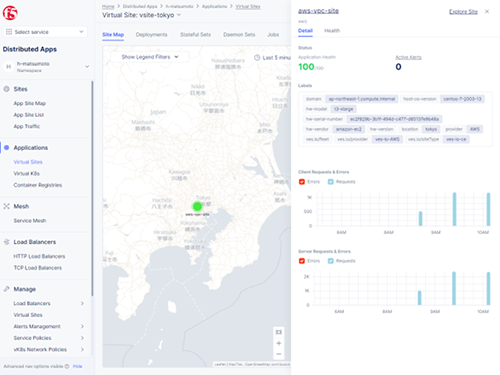Toggle Requests checkbox in Client Requests chart
Viewport: 500px width, 375px height.
[x=330, y=182]
